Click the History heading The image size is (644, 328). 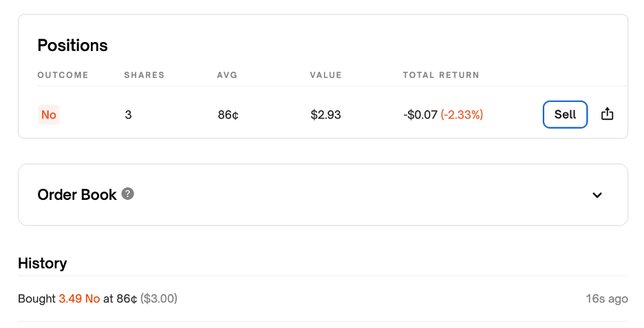pyautogui.click(x=42, y=263)
